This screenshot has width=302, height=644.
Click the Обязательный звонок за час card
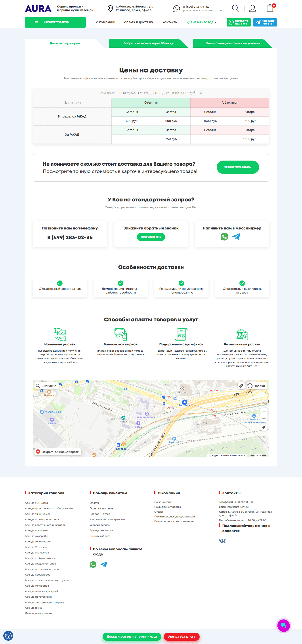click(60, 287)
